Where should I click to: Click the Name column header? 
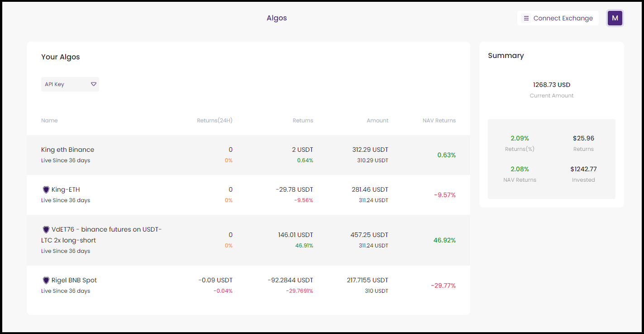coord(49,121)
